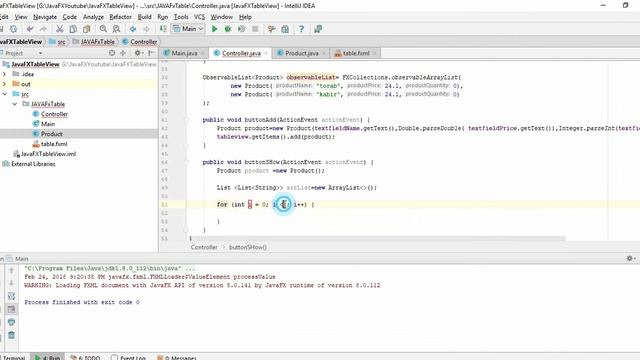Open Run panel gear settings
This screenshot has width=640, height=360.
pyautogui.click(x=631, y=258)
